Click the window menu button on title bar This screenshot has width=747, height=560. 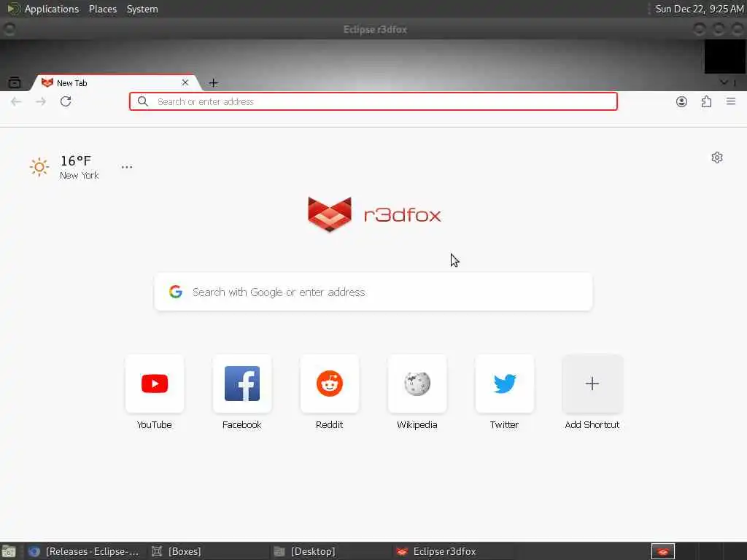(x=9, y=29)
